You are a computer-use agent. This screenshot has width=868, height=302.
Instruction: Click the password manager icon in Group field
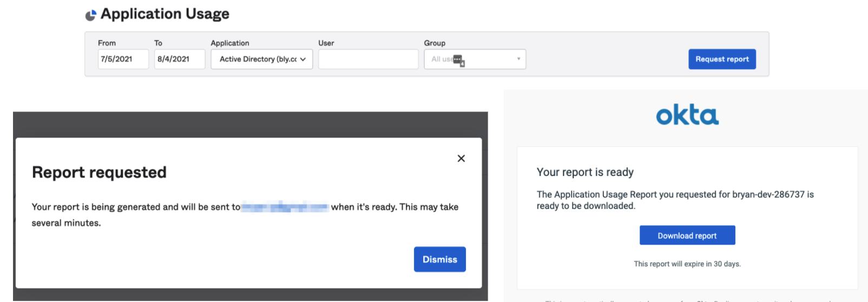tap(458, 60)
